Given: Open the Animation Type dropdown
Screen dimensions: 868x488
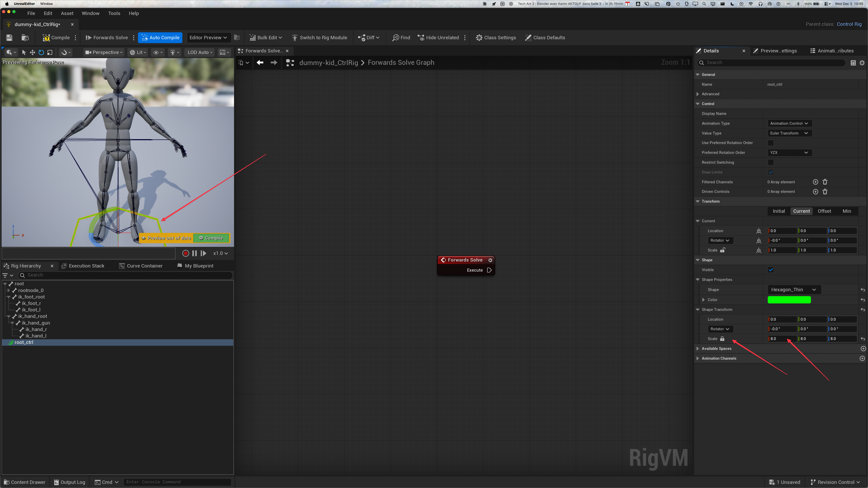Looking at the screenshot, I should [789, 123].
